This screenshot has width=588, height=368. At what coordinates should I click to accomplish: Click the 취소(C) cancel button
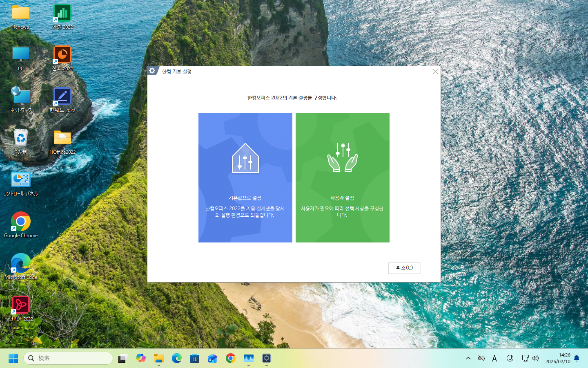pos(404,268)
